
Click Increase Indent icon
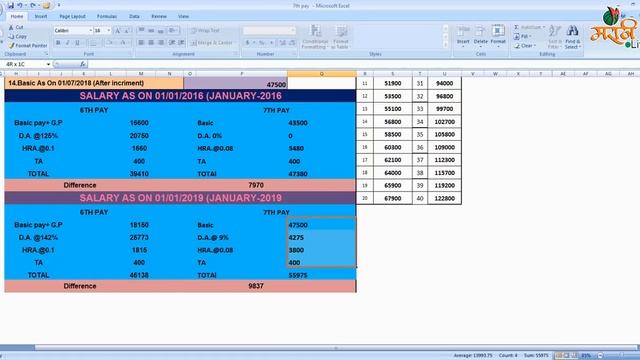click(x=181, y=42)
